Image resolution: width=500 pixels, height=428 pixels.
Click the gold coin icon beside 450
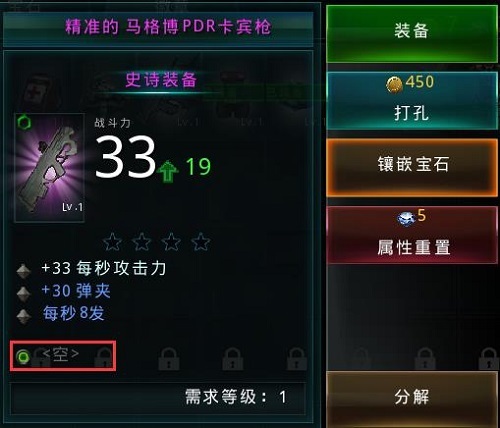tap(394, 84)
